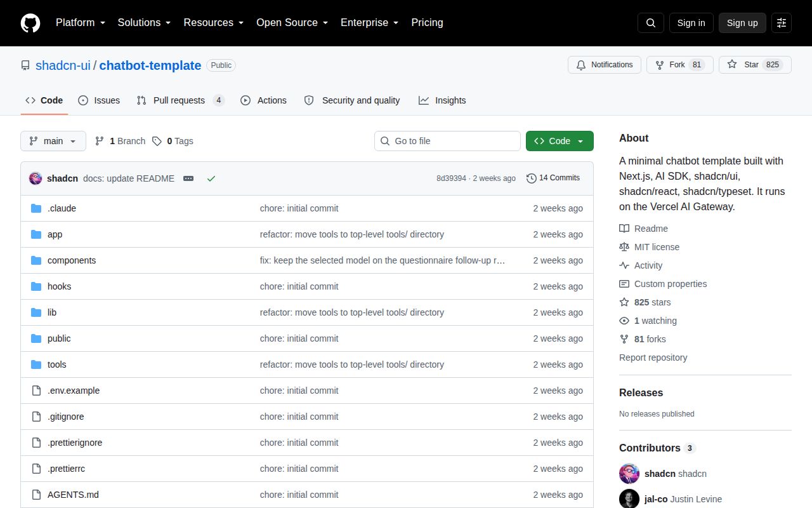Click the fork icon next to 81 forks
The image size is (812, 508).
point(624,339)
